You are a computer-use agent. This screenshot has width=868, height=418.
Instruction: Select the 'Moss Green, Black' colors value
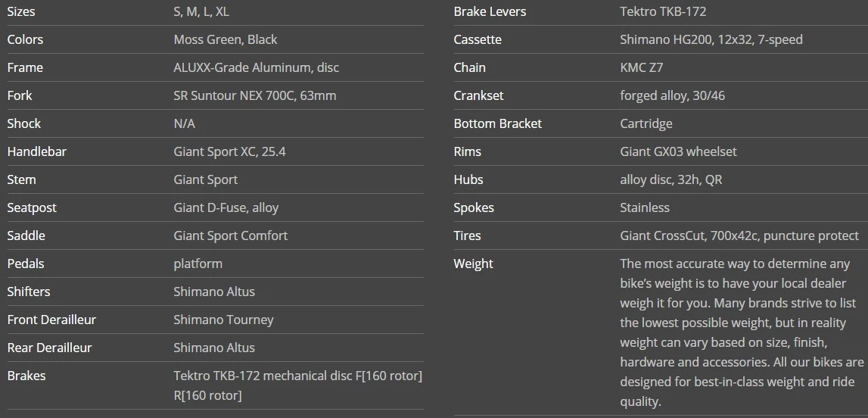click(x=226, y=39)
